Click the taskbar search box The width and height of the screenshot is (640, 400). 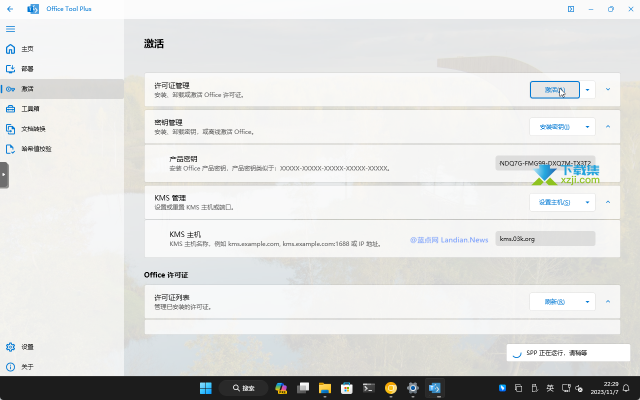243,388
